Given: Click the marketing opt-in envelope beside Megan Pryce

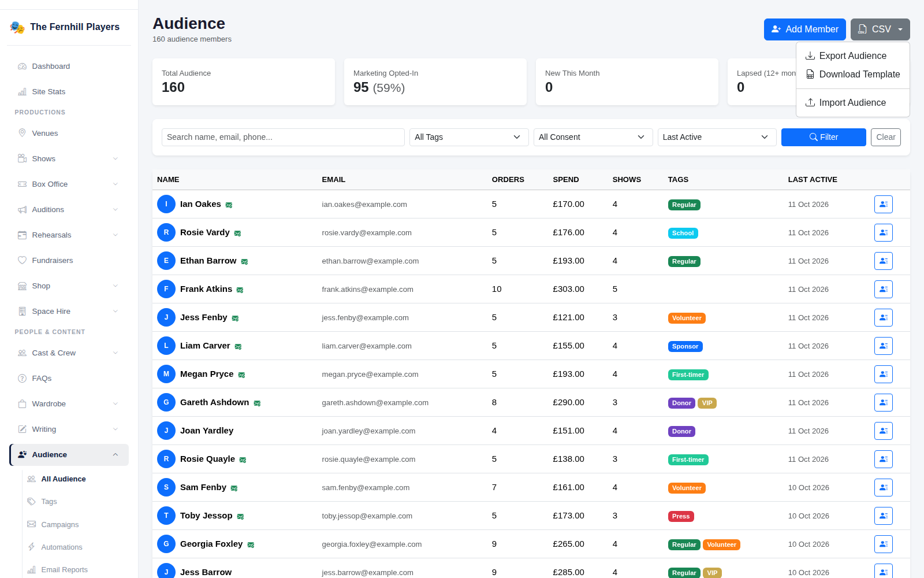Looking at the screenshot, I should click(241, 375).
